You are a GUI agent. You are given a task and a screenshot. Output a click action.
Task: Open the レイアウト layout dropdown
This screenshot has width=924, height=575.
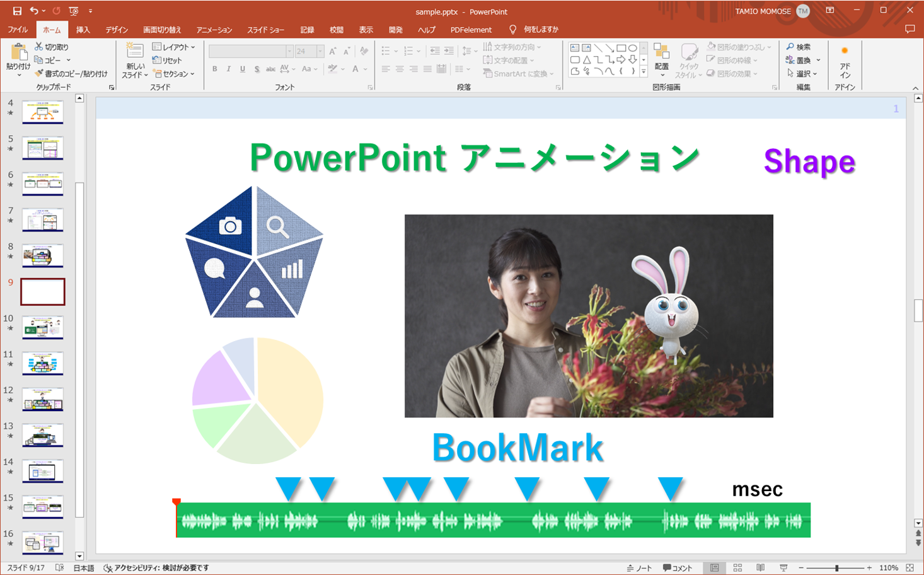point(173,47)
